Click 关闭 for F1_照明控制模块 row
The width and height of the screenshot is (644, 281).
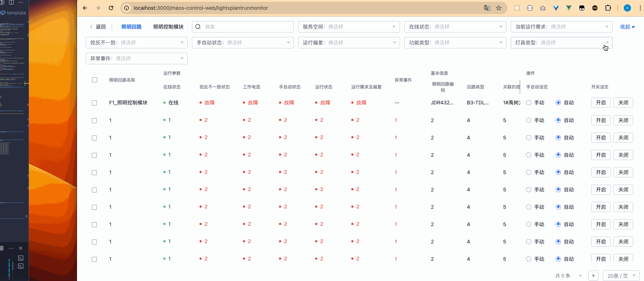point(623,103)
